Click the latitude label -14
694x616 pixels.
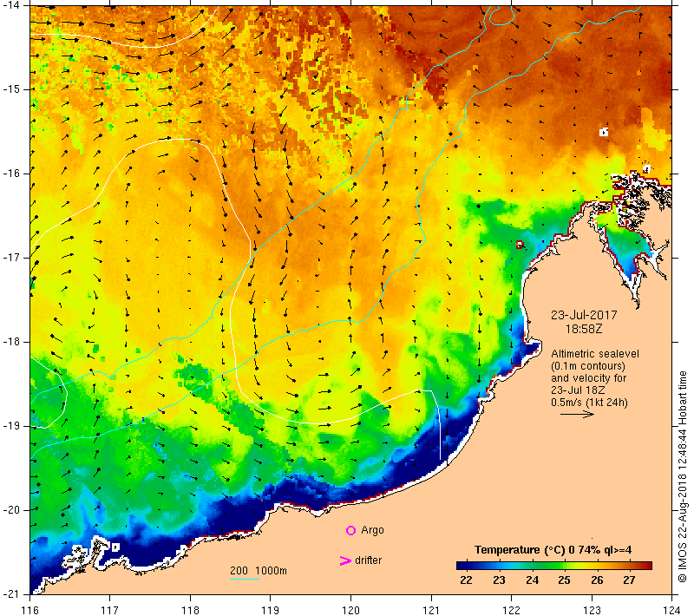pyautogui.click(x=11, y=5)
